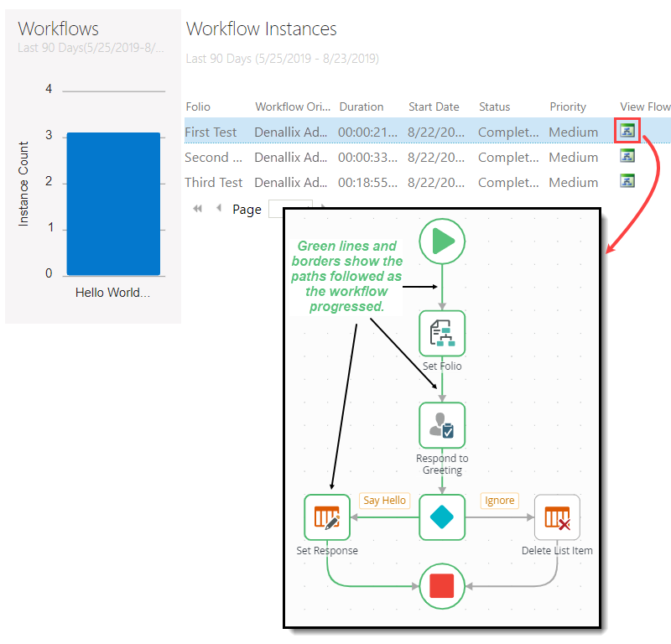Select the red End event icon

point(442,586)
